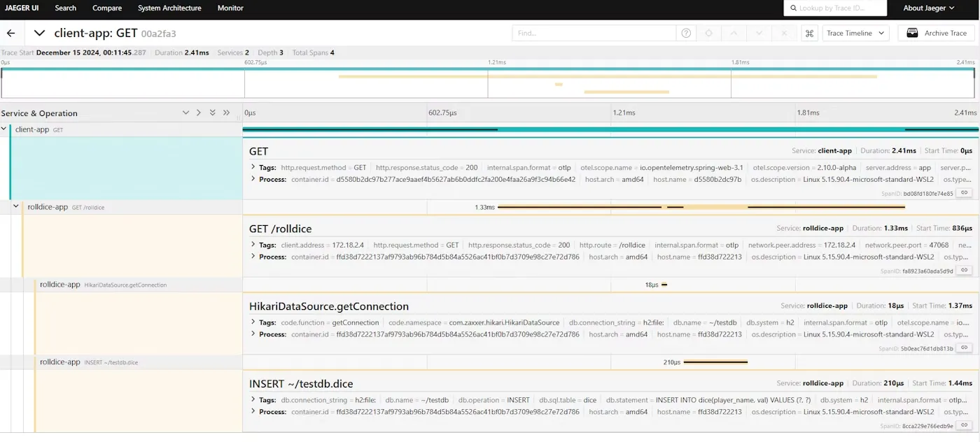Image resolution: width=980 pixels, height=442 pixels.
Task: Click the Archive Trace button
Action: [x=937, y=34]
